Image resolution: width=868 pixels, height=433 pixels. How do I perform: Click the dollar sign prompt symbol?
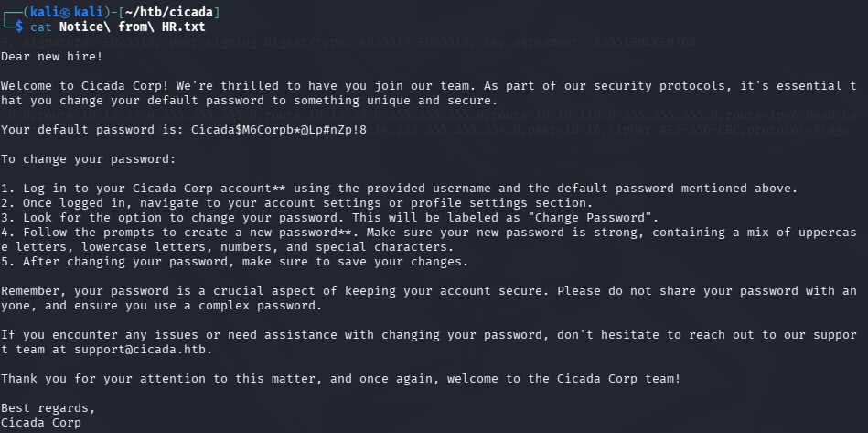[x=19, y=27]
